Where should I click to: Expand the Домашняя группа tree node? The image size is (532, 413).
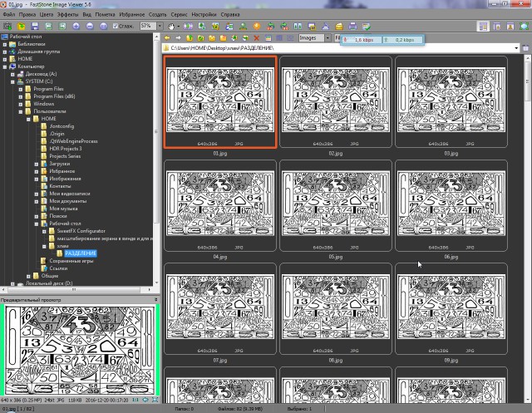pyautogui.click(x=5, y=52)
